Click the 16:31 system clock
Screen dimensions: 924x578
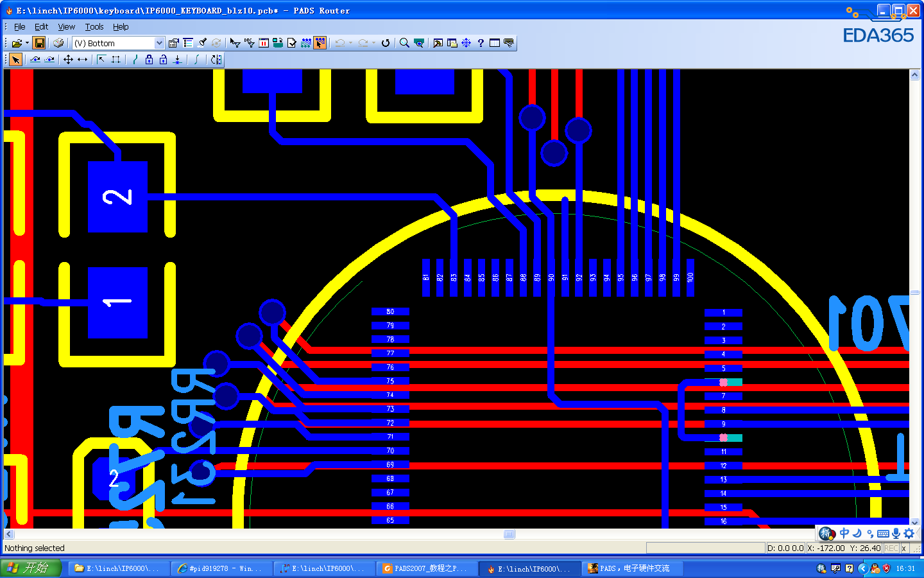click(x=905, y=568)
